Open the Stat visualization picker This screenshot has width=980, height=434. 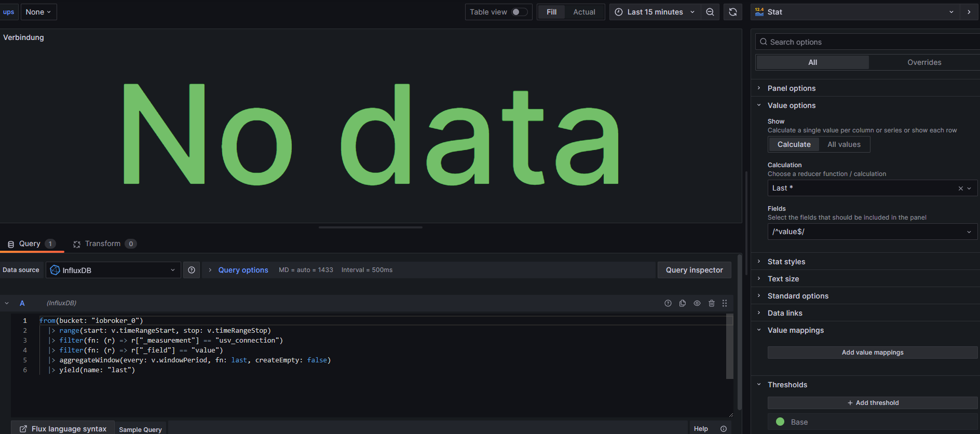click(855, 12)
